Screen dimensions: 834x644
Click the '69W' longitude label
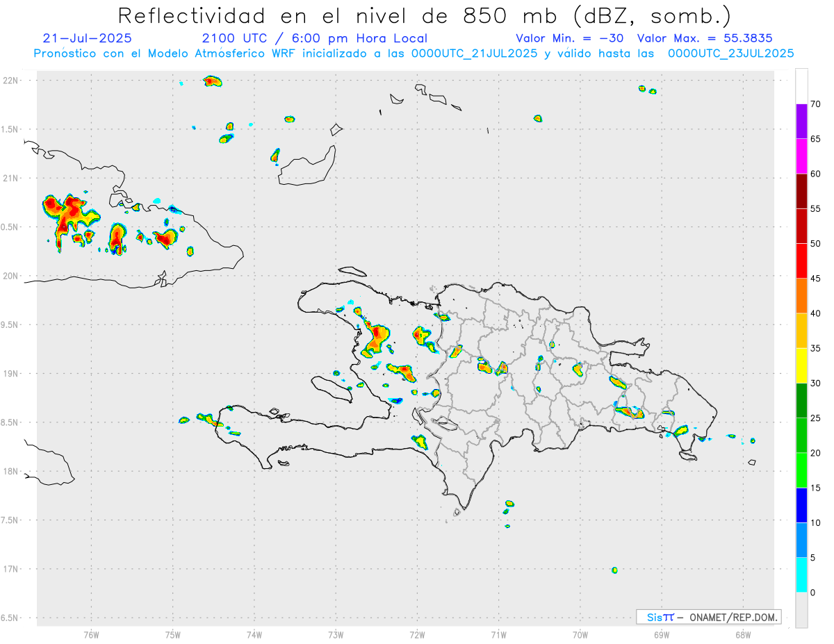click(661, 634)
